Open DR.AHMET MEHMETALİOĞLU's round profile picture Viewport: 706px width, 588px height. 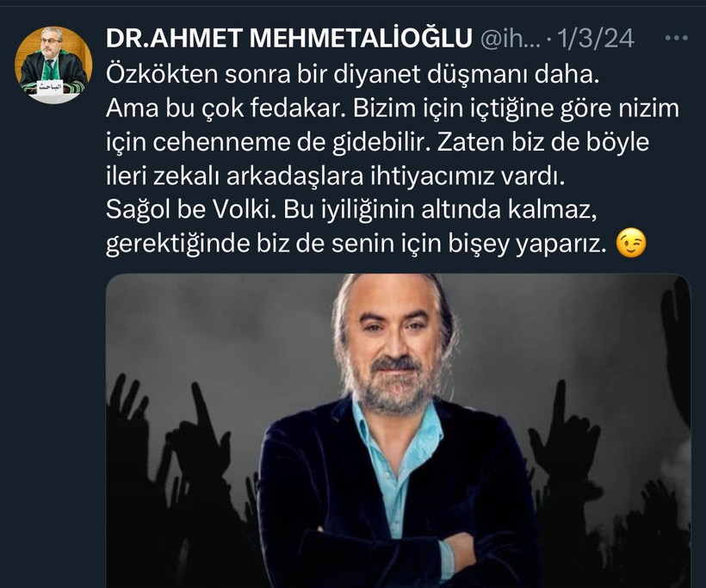(x=53, y=65)
